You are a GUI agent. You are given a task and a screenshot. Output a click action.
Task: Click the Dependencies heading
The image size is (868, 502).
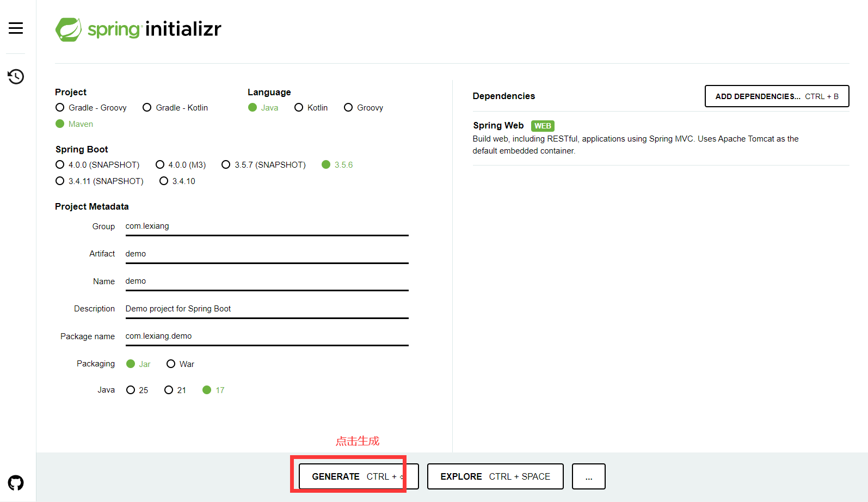[x=504, y=96]
